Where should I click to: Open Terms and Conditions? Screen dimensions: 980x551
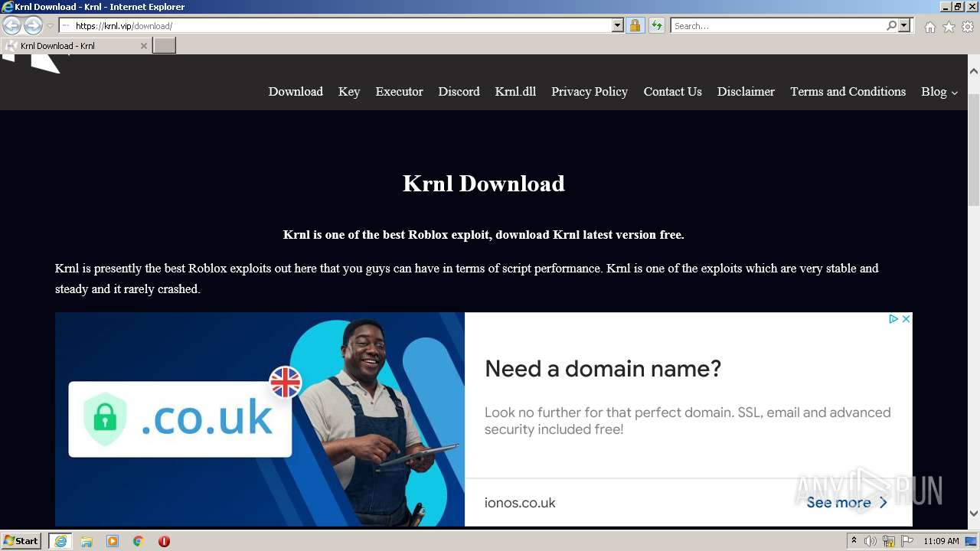[x=848, y=92]
